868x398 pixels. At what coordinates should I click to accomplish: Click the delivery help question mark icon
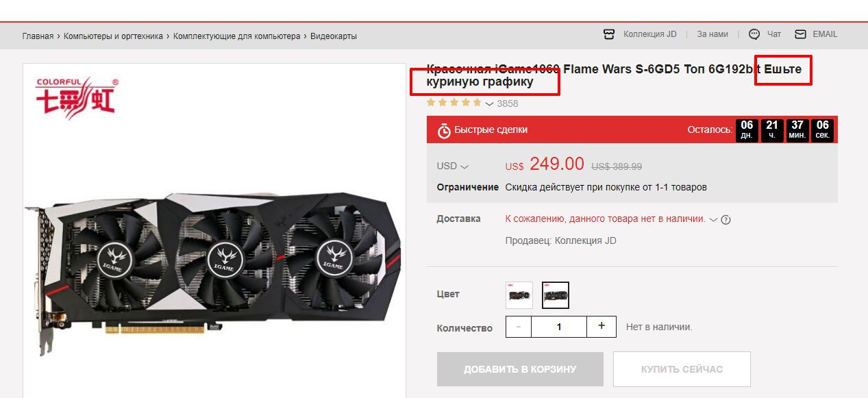(726, 220)
